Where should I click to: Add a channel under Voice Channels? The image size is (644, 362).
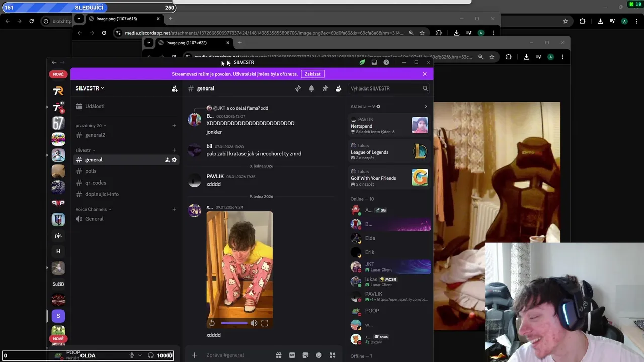pyautogui.click(x=174, y=209)
